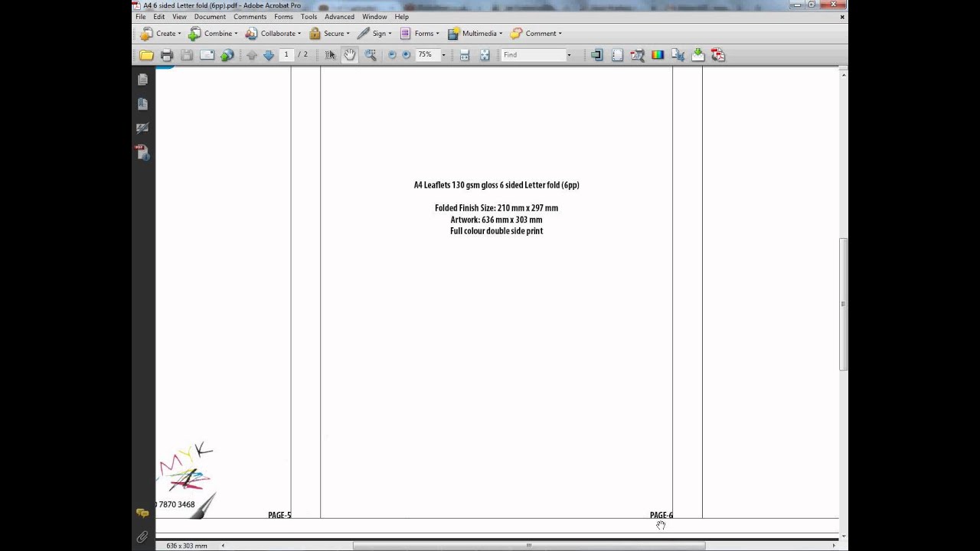Click the red PDF icon at toolbar end
Viewport: 980px width, 551px height.
(717, 55)
